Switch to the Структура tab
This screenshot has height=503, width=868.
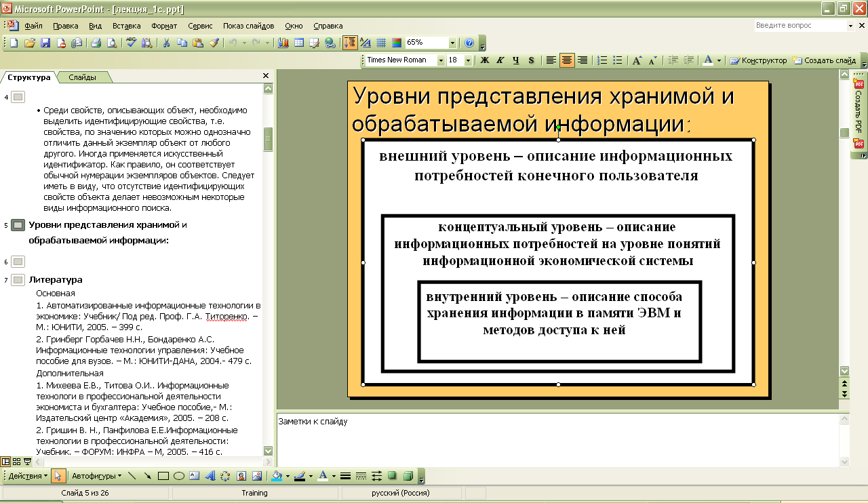click(29, 77)
